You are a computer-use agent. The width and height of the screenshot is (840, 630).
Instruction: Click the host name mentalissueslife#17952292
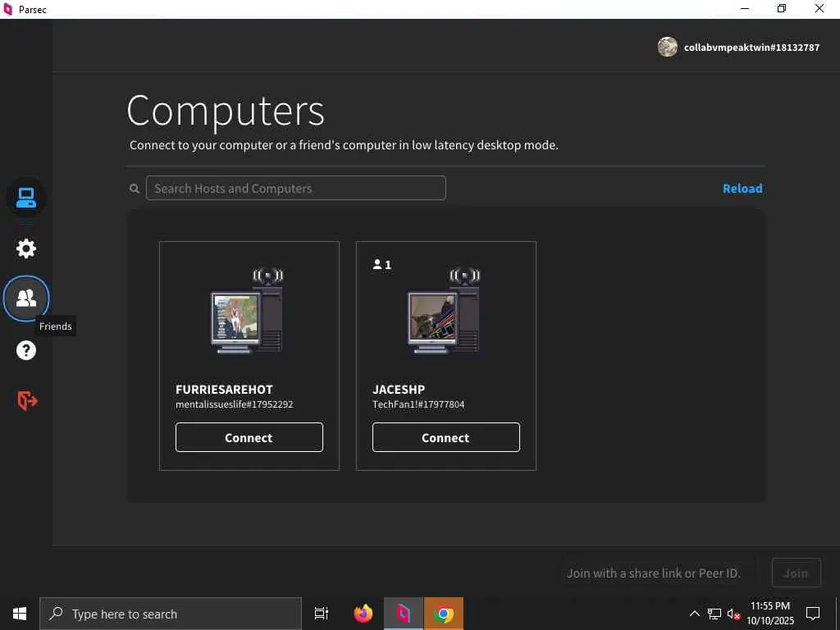[234, 404]
